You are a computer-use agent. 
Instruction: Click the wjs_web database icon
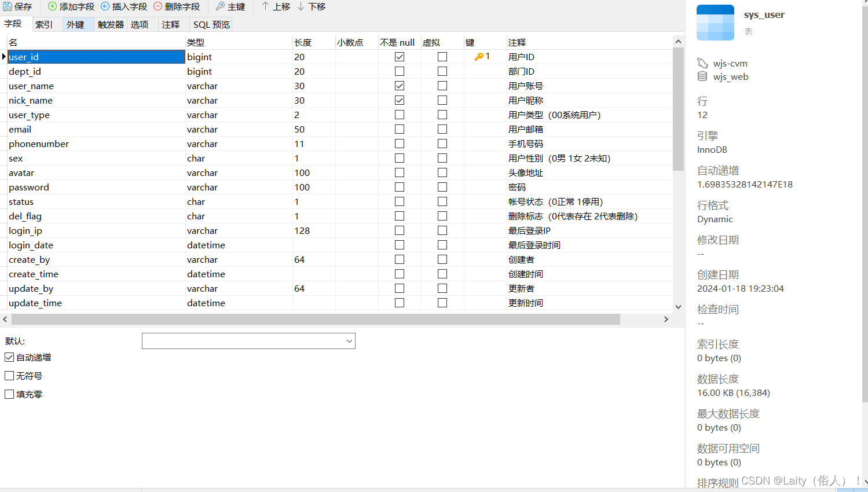coord(702,76)
